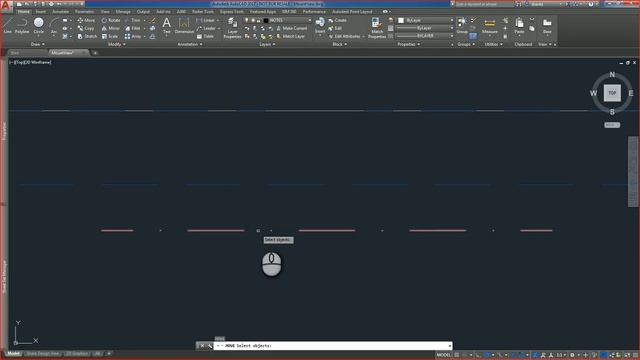Click Create block button

337,20
